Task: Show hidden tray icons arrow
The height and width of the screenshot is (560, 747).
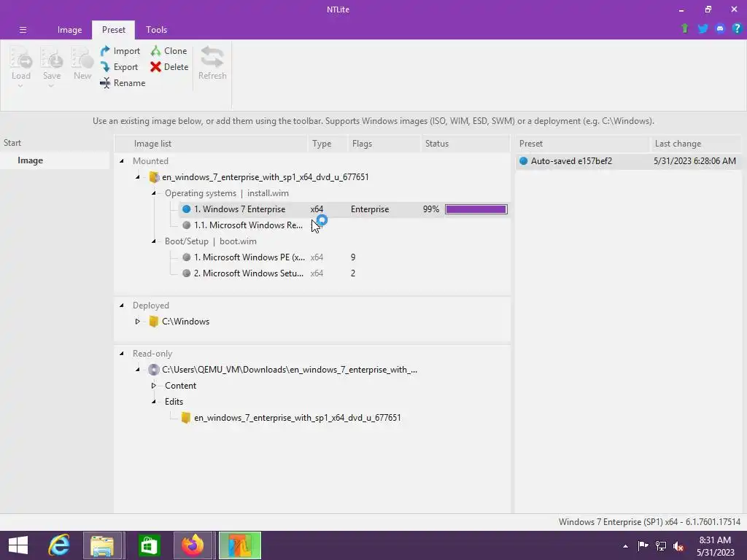Action: click(625, 546)
